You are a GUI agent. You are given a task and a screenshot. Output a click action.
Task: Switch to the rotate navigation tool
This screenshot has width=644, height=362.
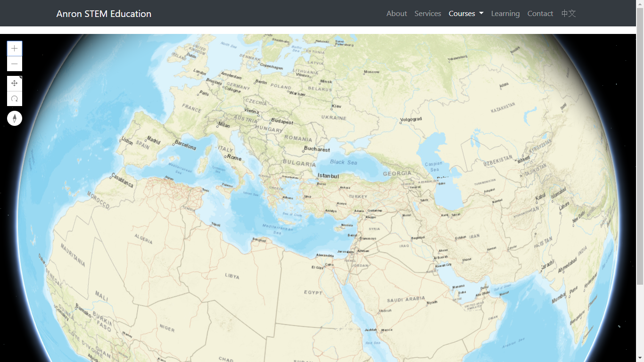coord(15,99)
